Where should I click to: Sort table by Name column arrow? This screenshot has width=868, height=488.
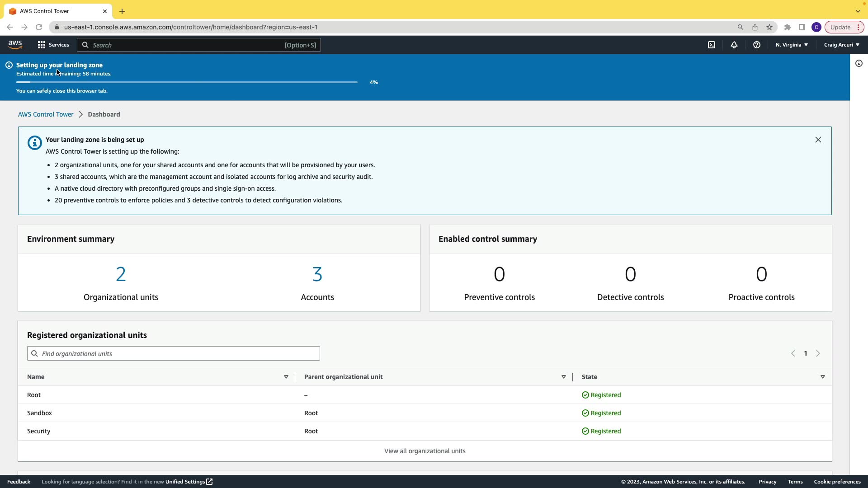(x=286, y=377)
